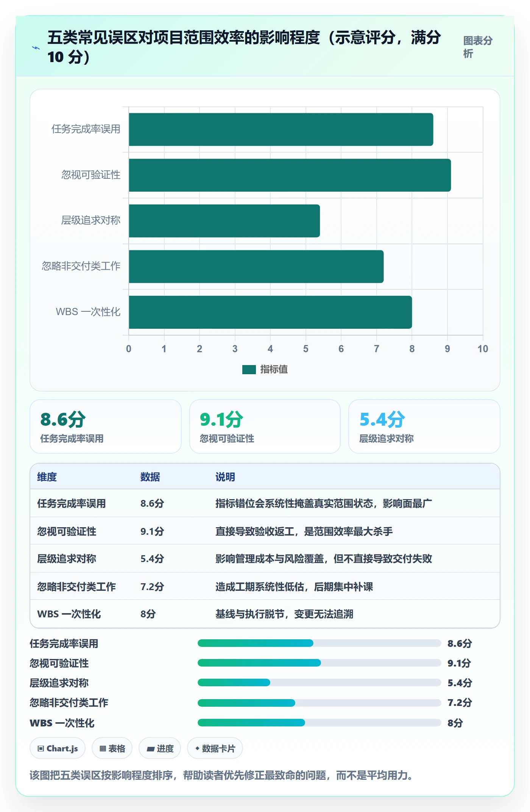The height and width of the screenshot is (812, 530).
Task: Click description 影响管理成本与风险覆盖
Action: pos(270,559)
